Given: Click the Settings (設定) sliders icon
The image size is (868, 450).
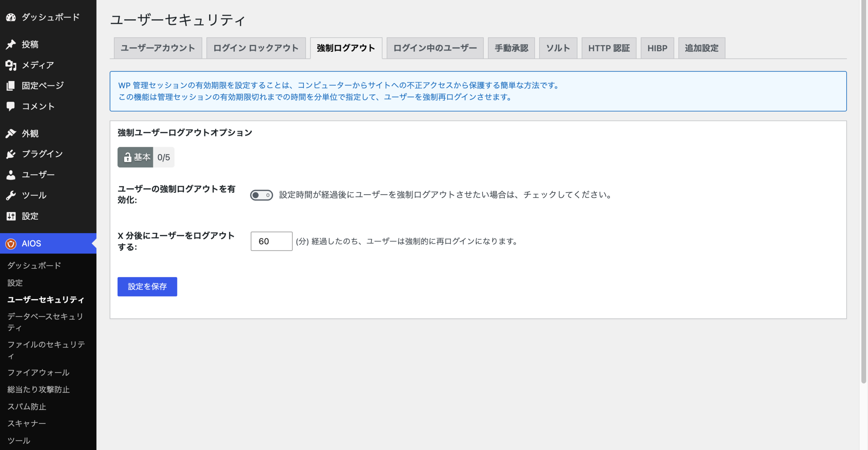Looking at the screenshot, I should 11,216.
